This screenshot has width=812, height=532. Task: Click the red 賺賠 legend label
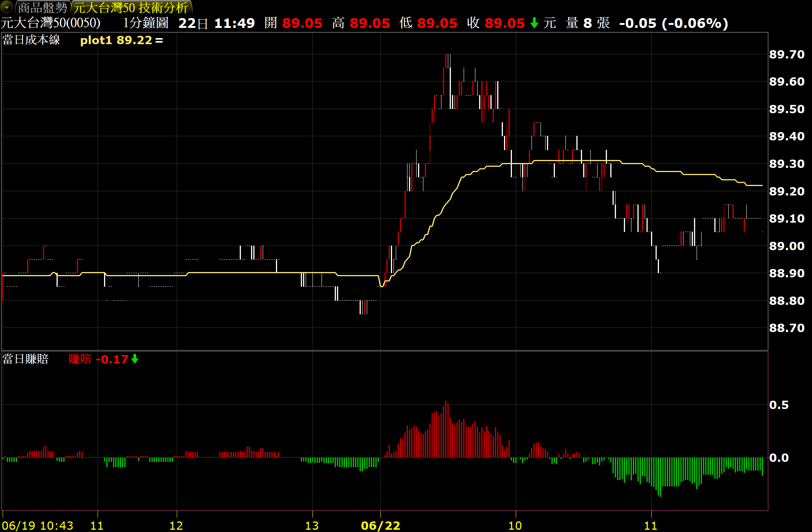(x=80, y=359)
